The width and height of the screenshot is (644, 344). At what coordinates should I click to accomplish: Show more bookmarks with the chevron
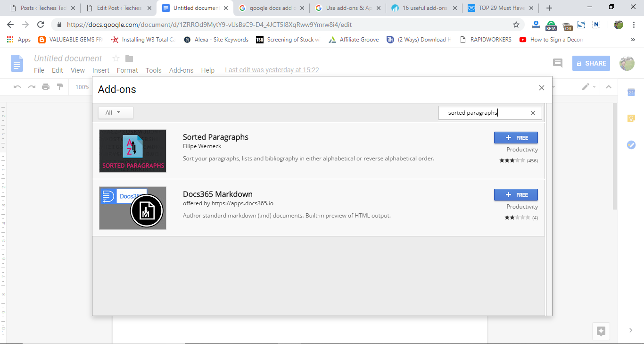tap(633, 40)
